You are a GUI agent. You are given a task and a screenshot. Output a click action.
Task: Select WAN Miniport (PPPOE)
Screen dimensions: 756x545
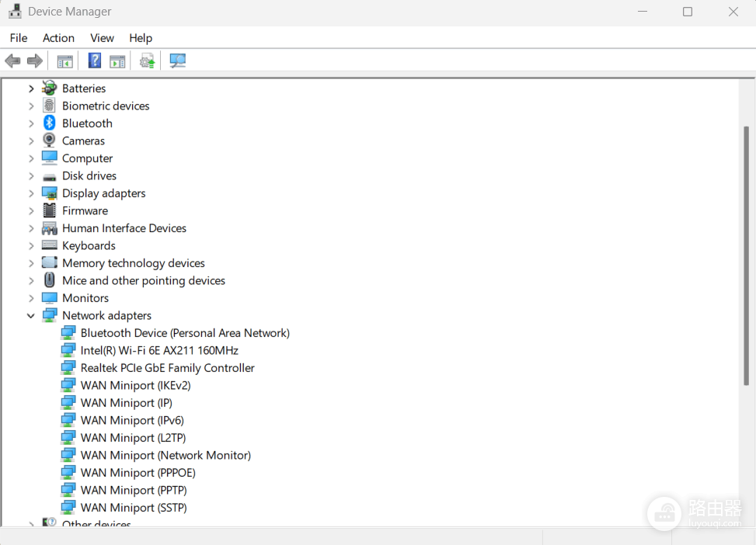(x=138, y=473)
